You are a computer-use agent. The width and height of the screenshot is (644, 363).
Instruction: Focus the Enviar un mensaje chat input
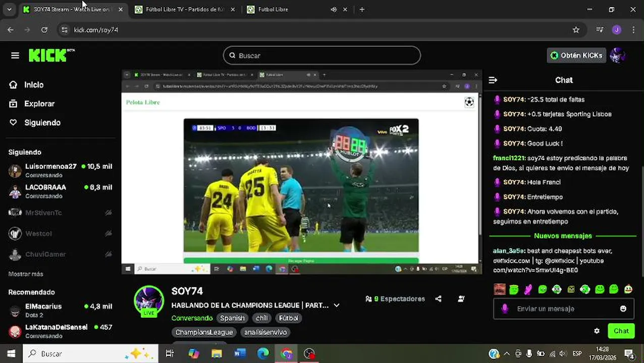tap(564, 309)
